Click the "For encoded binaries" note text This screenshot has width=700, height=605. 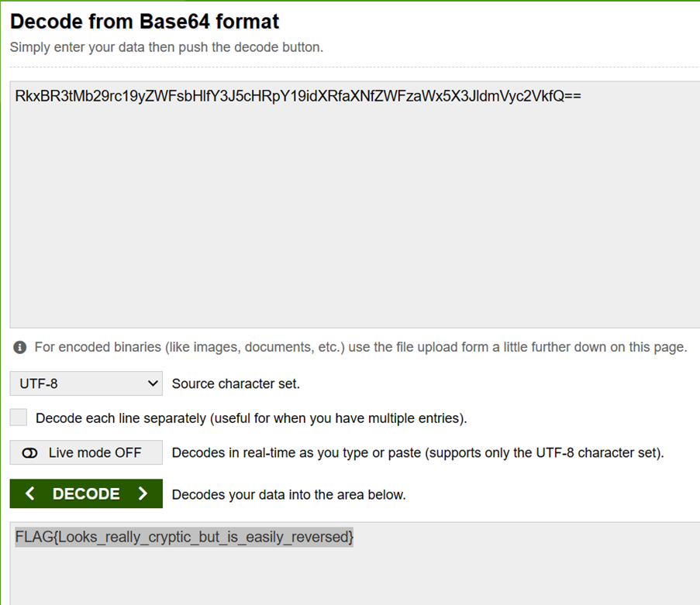[360, 347]
